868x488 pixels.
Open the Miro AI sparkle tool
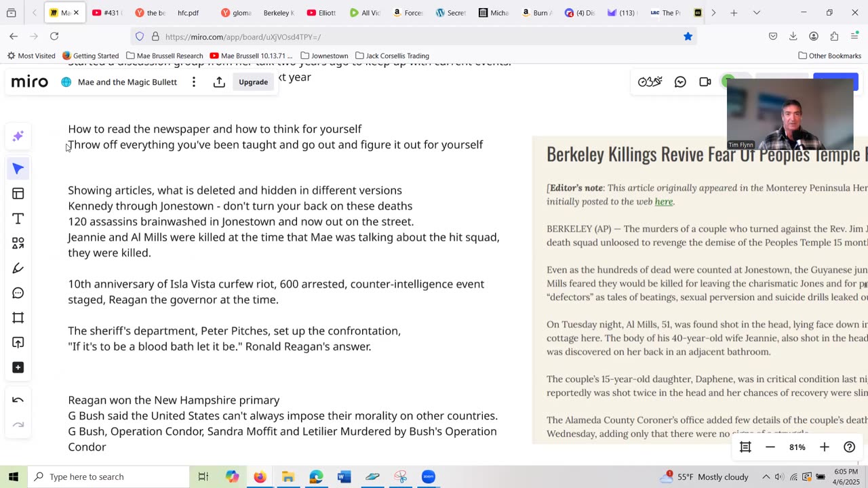pos(18,136)
